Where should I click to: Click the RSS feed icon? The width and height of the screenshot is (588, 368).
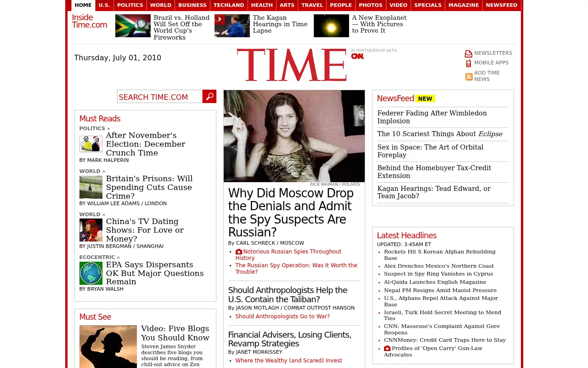click(469, 77)
